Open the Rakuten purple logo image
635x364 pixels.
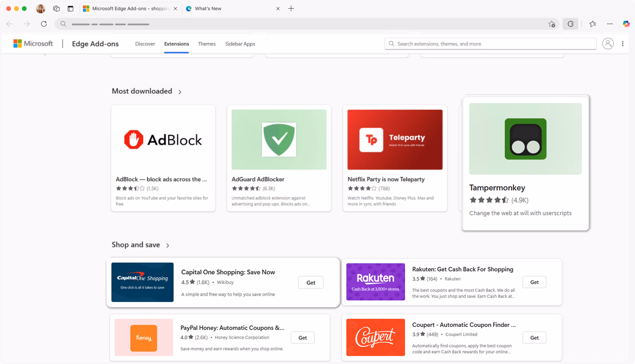pyautogui.click(x=375, y=282)
